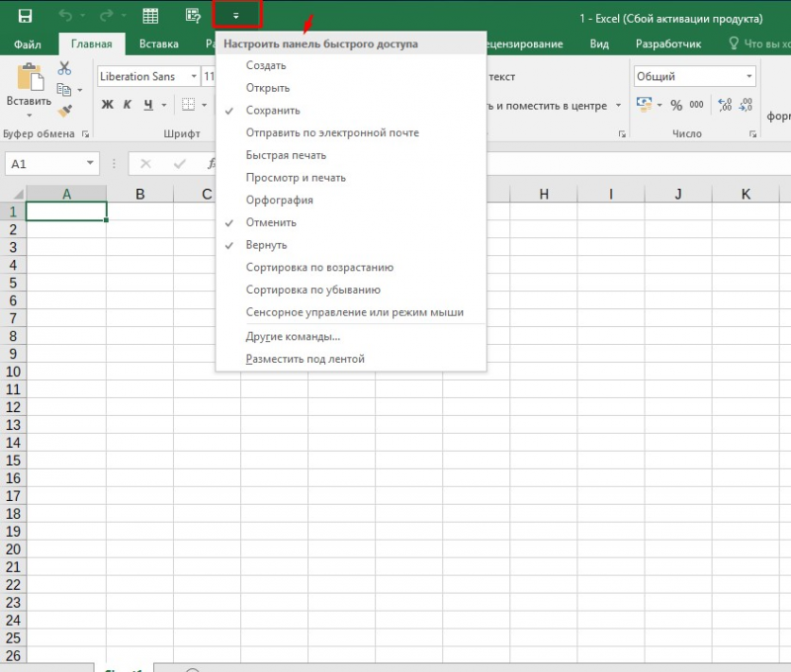Image resolution: width=791 pixels, height=672 pixels.
Task: Apply the 000 comma style format
Action: pos(696,105)
